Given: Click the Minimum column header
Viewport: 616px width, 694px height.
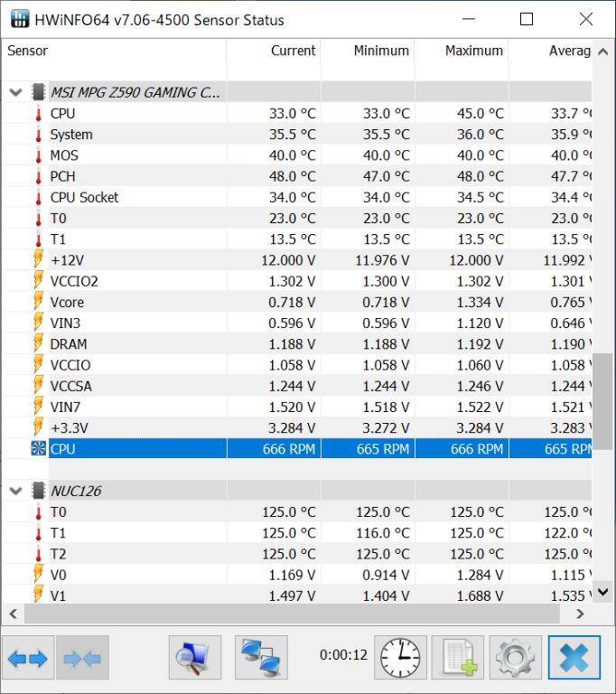Looking at the screenshot, I should [x=368, y=51].
